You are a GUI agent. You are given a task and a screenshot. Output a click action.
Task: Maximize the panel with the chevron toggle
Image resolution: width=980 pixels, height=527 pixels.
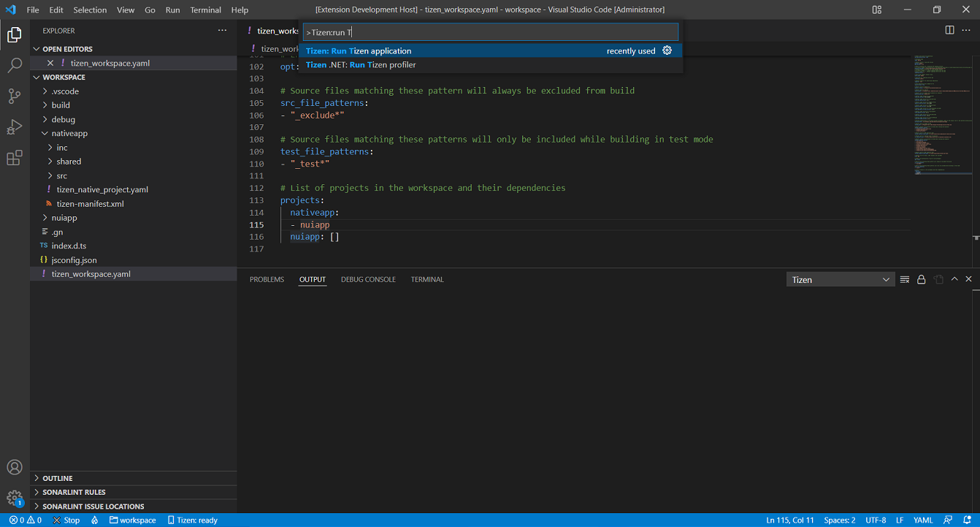(x=954, y=278)
